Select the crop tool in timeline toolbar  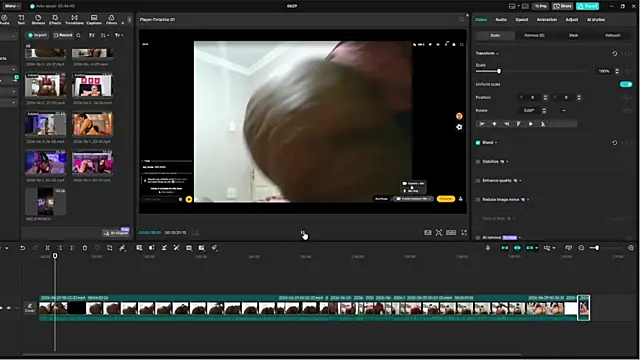click(x=109, y=248)
